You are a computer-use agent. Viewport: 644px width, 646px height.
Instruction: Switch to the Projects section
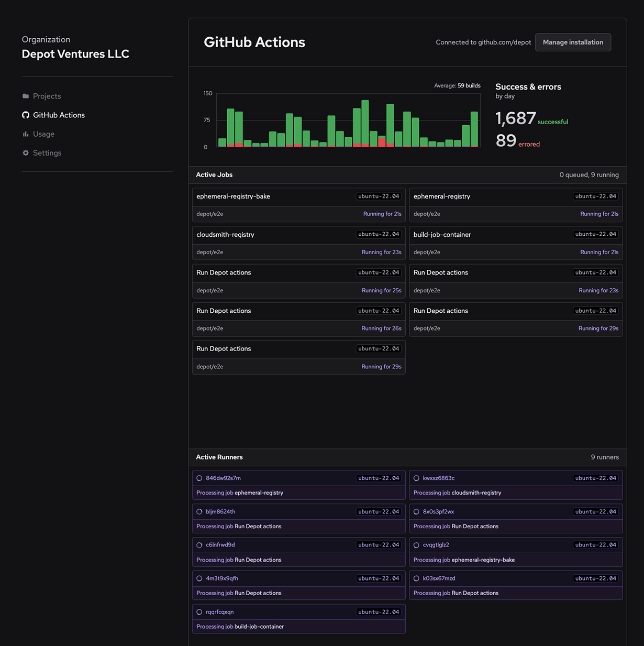pos(47,96)
